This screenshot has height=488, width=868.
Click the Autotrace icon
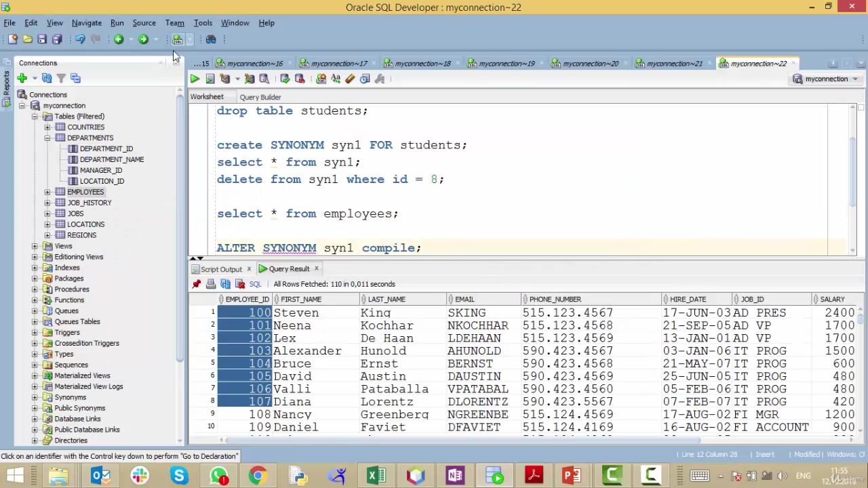(250, 79)
